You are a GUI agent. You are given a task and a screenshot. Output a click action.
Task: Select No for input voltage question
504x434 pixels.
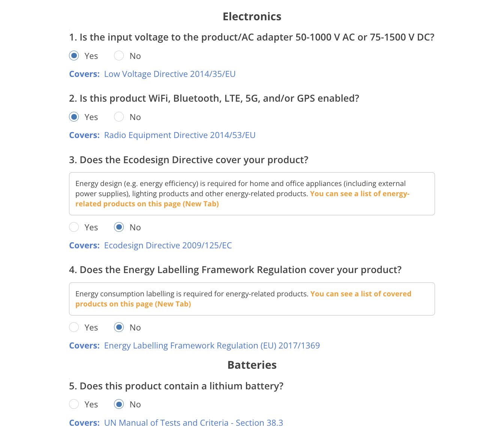click(119, 56)
